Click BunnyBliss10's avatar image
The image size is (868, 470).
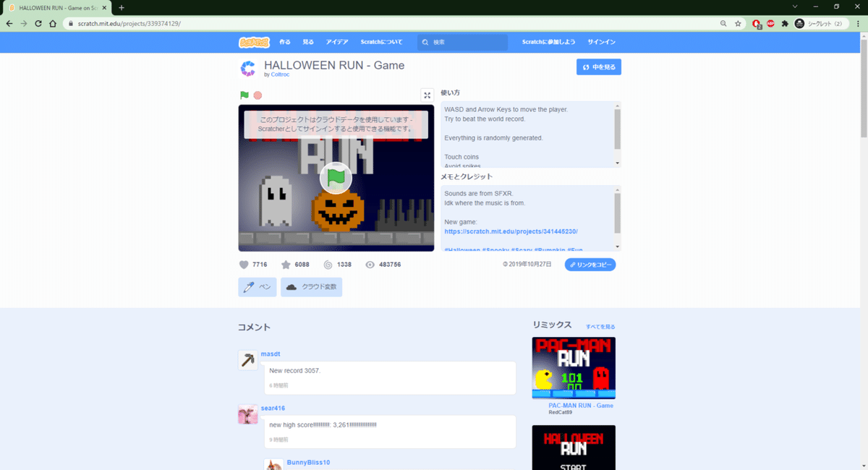(x=273, y=464)
